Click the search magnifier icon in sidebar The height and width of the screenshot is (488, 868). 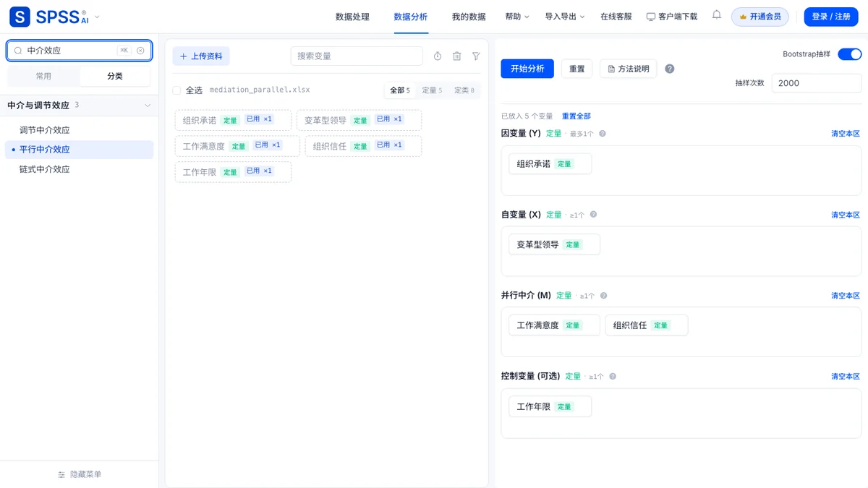pos(18,51)
